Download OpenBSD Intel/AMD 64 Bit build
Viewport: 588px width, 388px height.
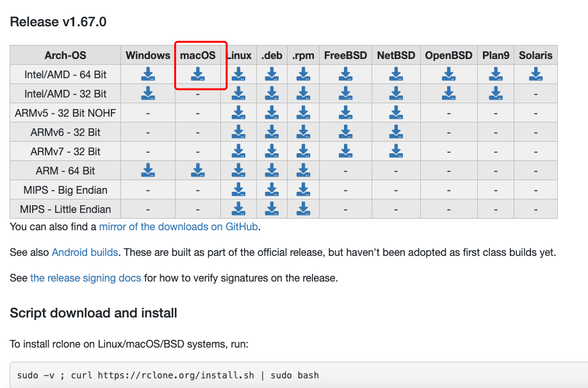pos(448,74)
